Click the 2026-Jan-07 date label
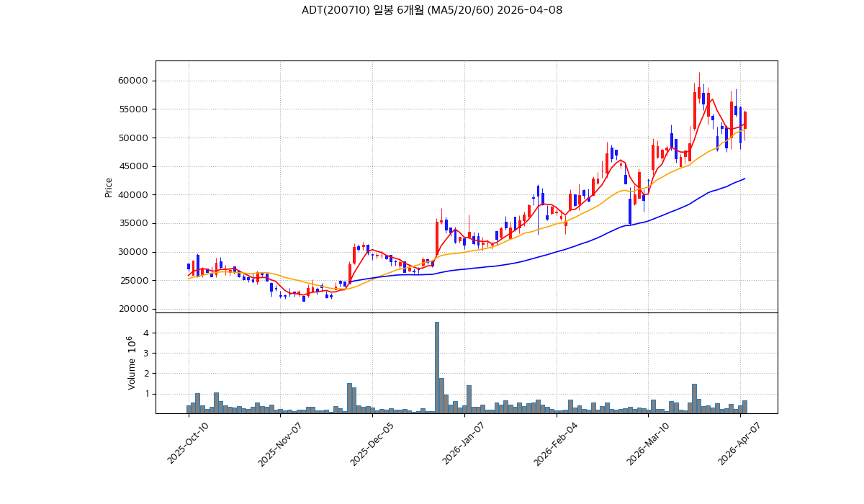The image size is (864, 504). click(x=464, y=444)
